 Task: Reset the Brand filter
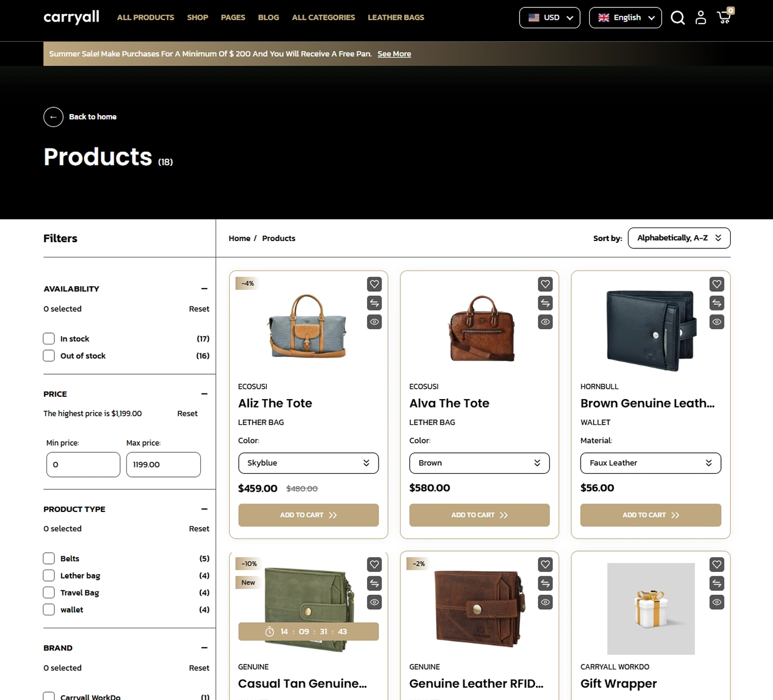199,668
